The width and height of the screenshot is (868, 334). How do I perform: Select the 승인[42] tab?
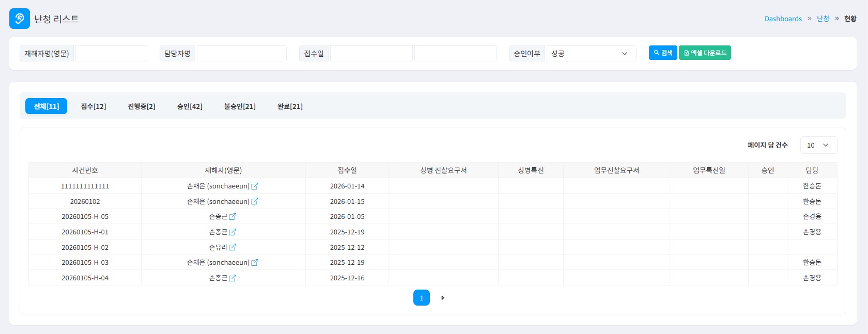coord(190,106)
